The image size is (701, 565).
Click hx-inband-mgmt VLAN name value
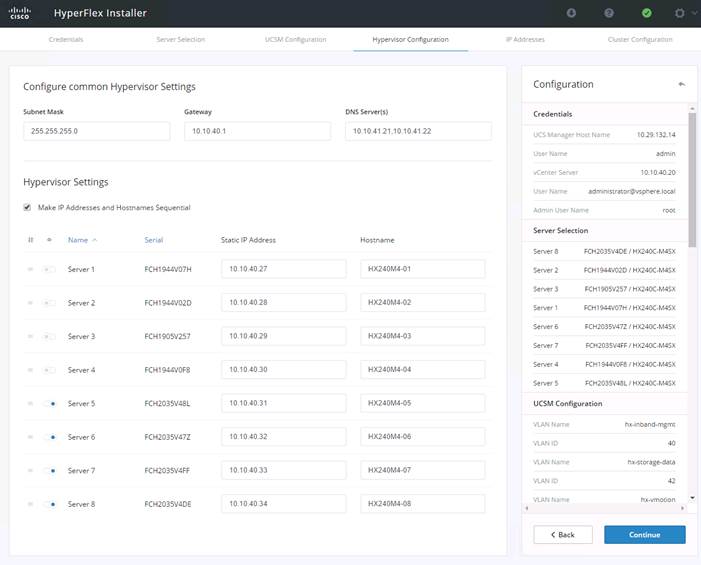[x=650, y=424]
